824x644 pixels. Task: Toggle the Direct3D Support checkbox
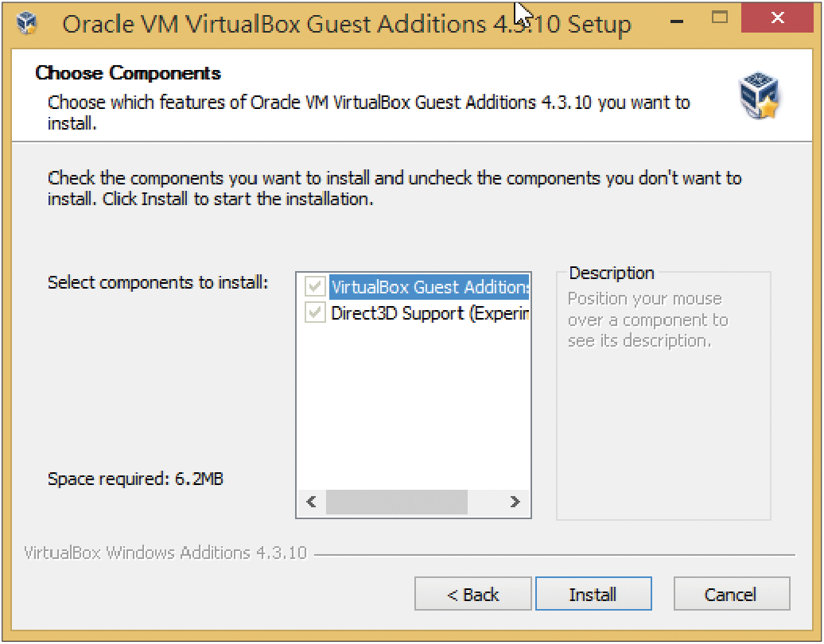[x=315, y=313]
